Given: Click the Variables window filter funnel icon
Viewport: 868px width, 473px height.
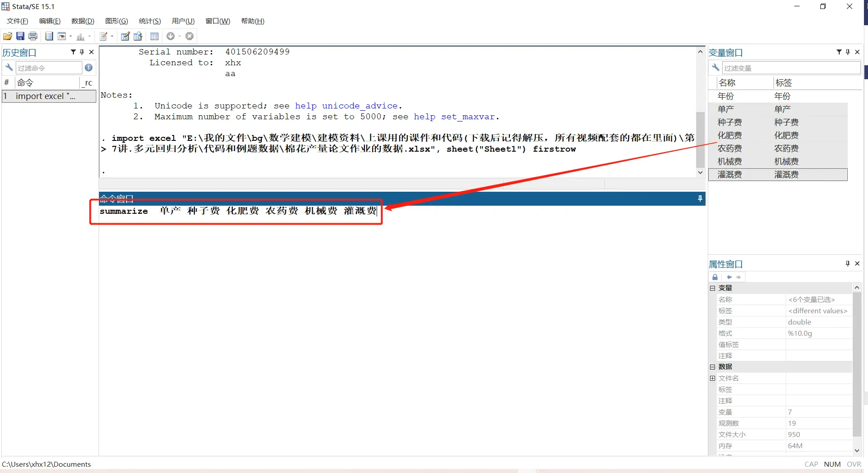Looking at the screenshot, I should (x=839, y=52).
